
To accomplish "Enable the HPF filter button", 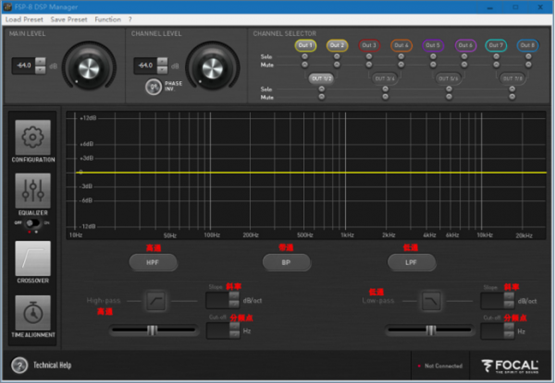I will click(153, 263).
